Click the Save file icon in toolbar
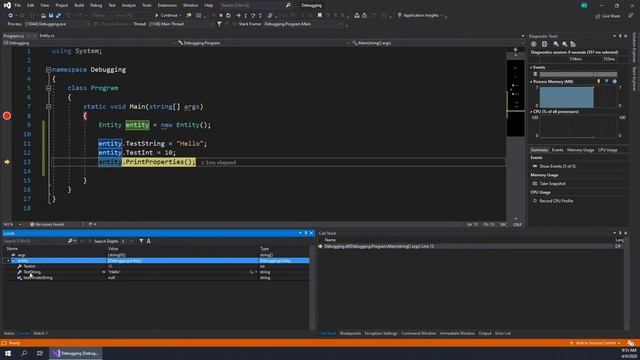Image resolution: width=640 pixels, height=360 pixels. (x=51, y=16)
